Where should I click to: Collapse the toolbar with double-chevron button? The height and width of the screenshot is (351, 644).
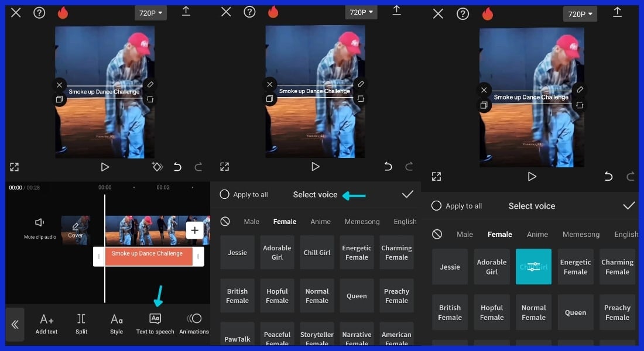tap(15, 324)
